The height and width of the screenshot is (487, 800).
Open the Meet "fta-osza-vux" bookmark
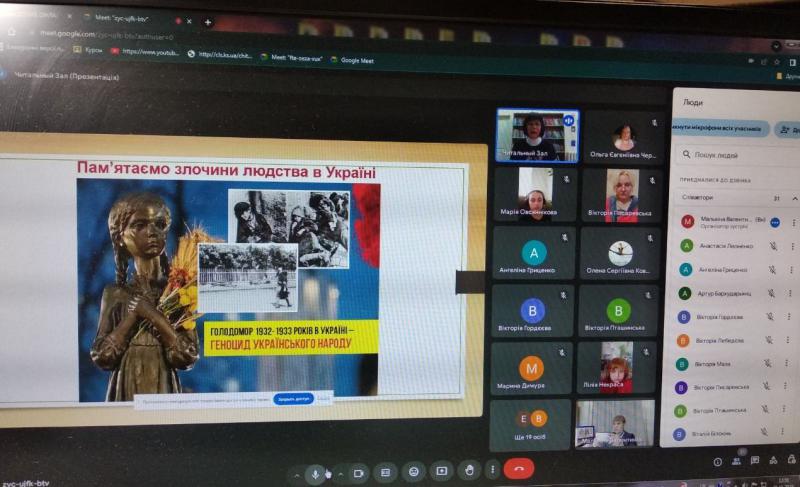pyautogui.click(x=291, y=58)
